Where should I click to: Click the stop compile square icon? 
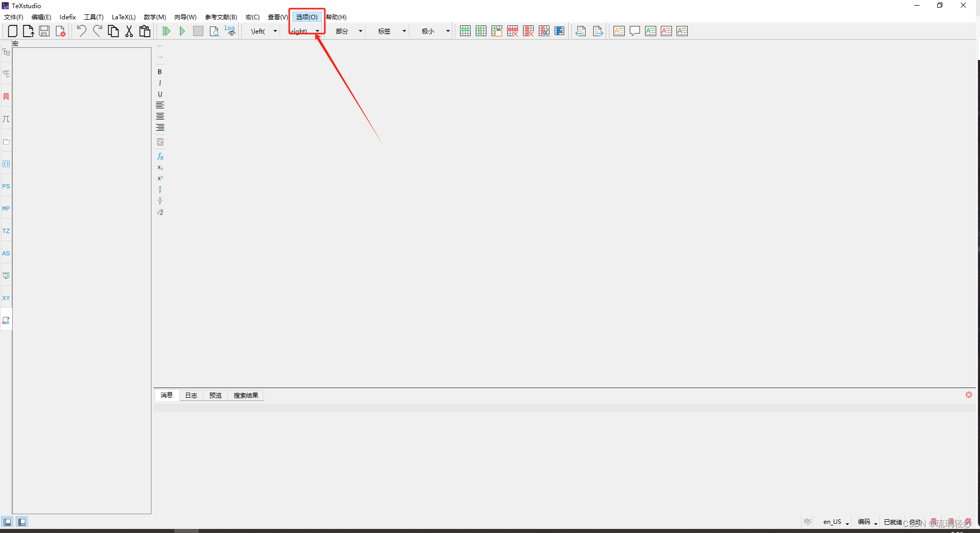pyautogui.click(x=198, y=31)
